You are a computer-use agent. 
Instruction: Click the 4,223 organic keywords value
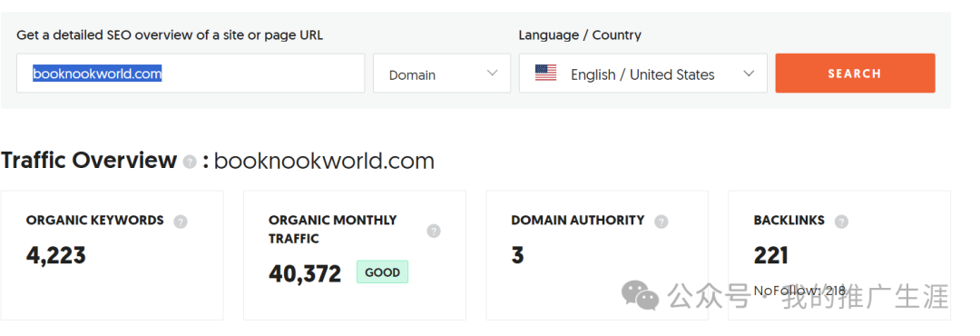56,255
